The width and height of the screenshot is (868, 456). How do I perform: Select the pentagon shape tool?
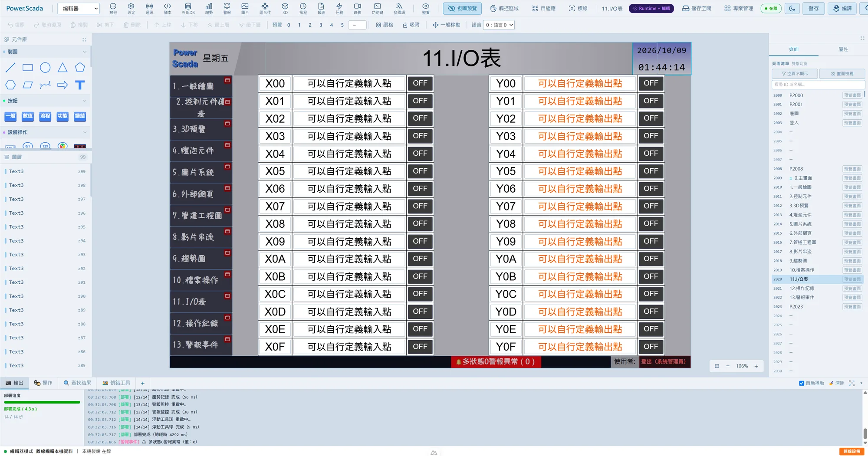click(x=80, y=68)
